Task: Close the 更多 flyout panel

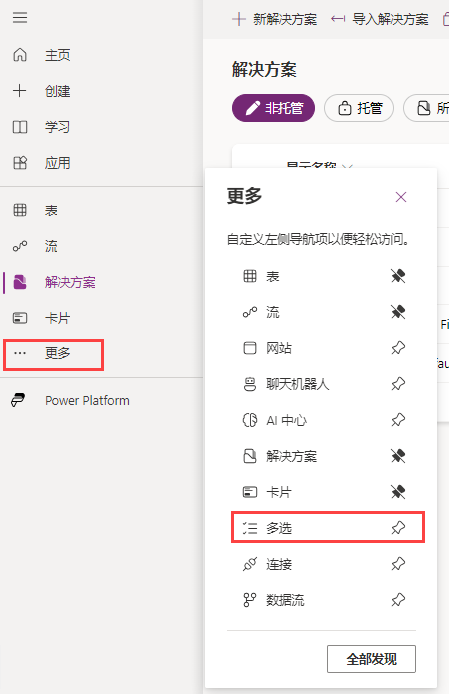Action: click(x=401, y=197)
